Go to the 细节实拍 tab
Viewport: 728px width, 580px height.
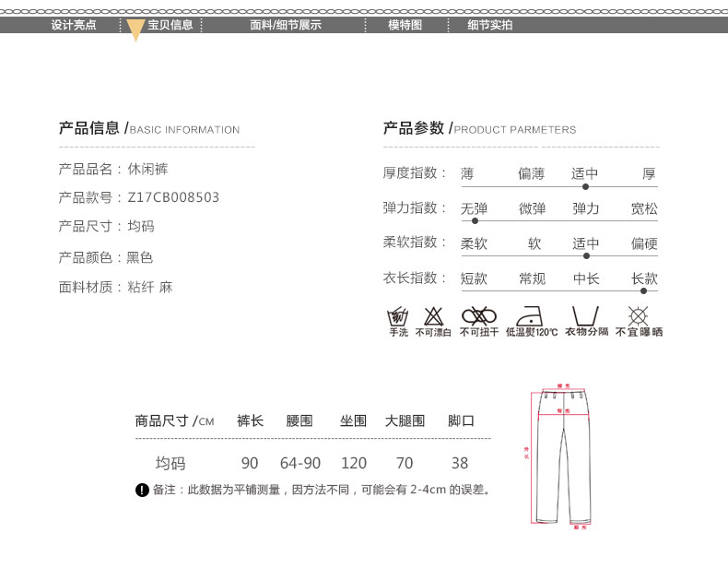coord(489,25)
